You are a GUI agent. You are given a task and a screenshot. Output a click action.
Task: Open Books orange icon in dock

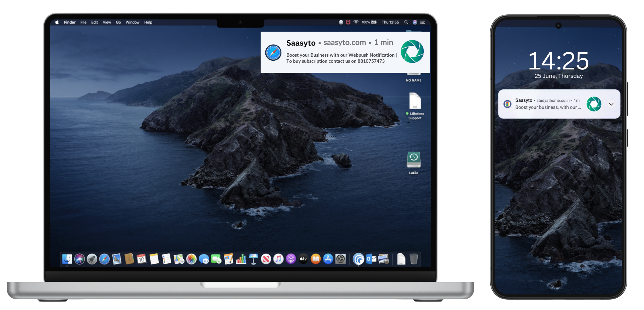pos(316,259)
